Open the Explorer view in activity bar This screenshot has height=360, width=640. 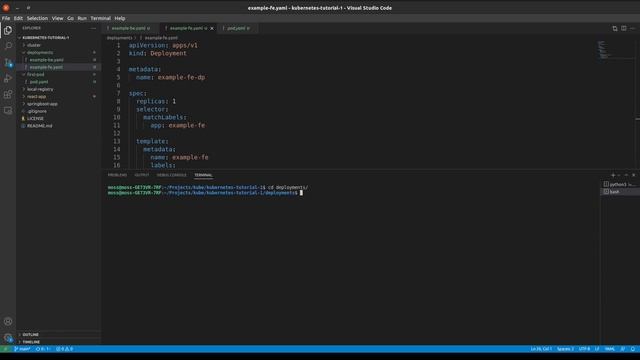pyautogui.click(x=8, y=30)
